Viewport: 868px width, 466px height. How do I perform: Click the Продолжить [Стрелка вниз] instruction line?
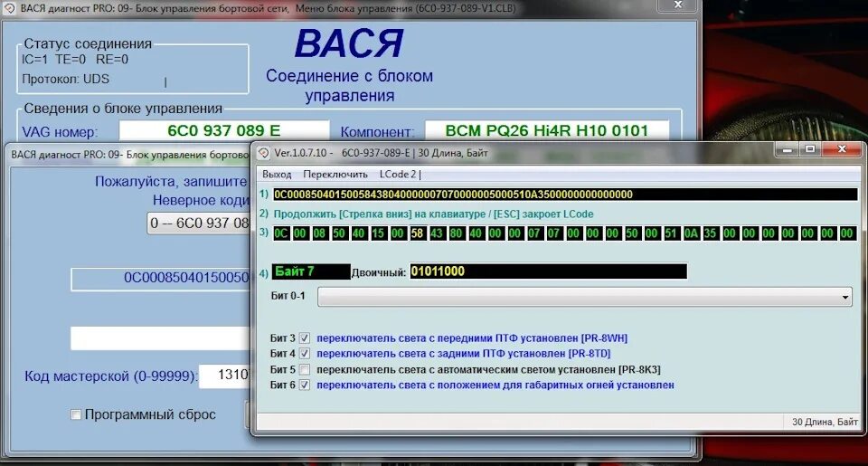pyautogui.click(x=433, y=214)
